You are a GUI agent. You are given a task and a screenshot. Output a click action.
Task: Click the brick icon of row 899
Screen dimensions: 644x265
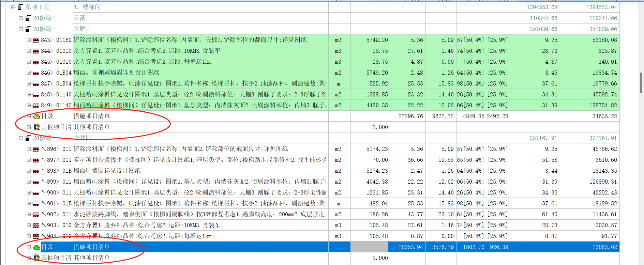(x=36, y=182)
